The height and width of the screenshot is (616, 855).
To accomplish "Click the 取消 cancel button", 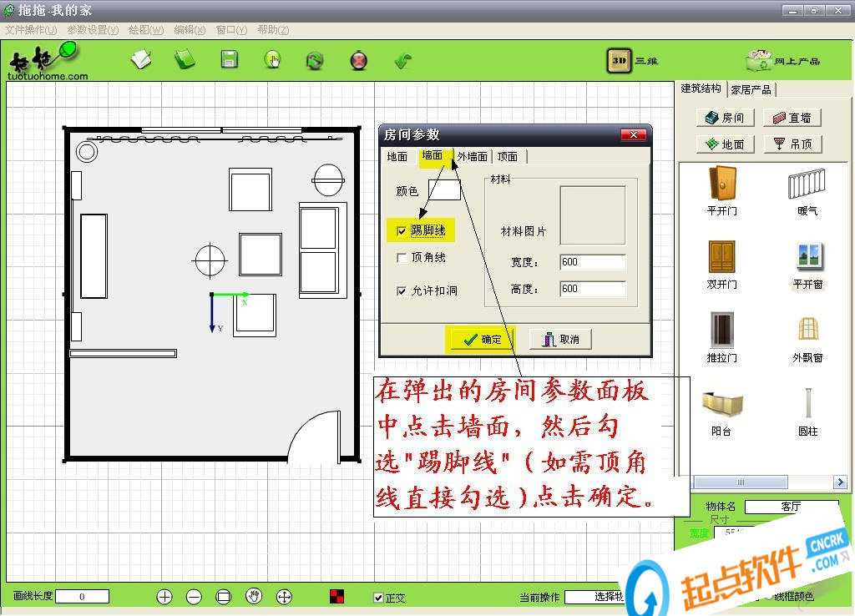I will 560,340.
